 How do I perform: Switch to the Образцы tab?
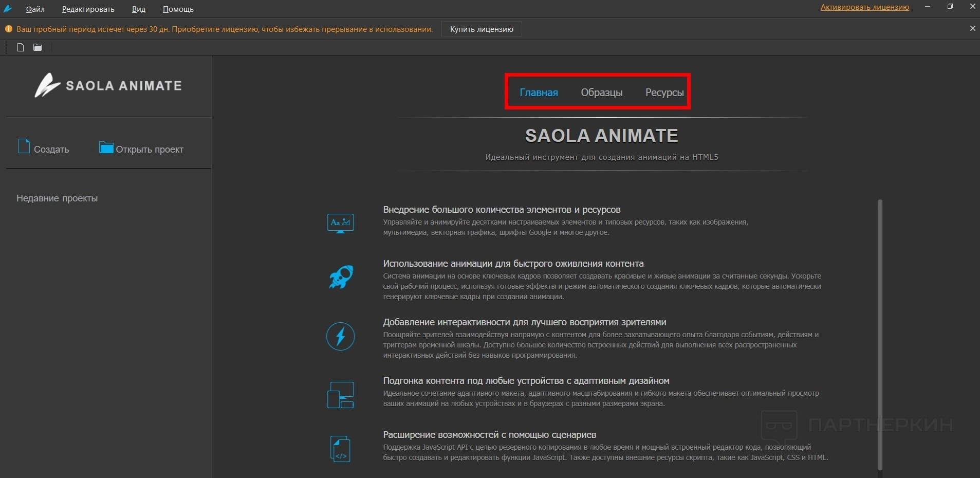(x=601, y=93)
